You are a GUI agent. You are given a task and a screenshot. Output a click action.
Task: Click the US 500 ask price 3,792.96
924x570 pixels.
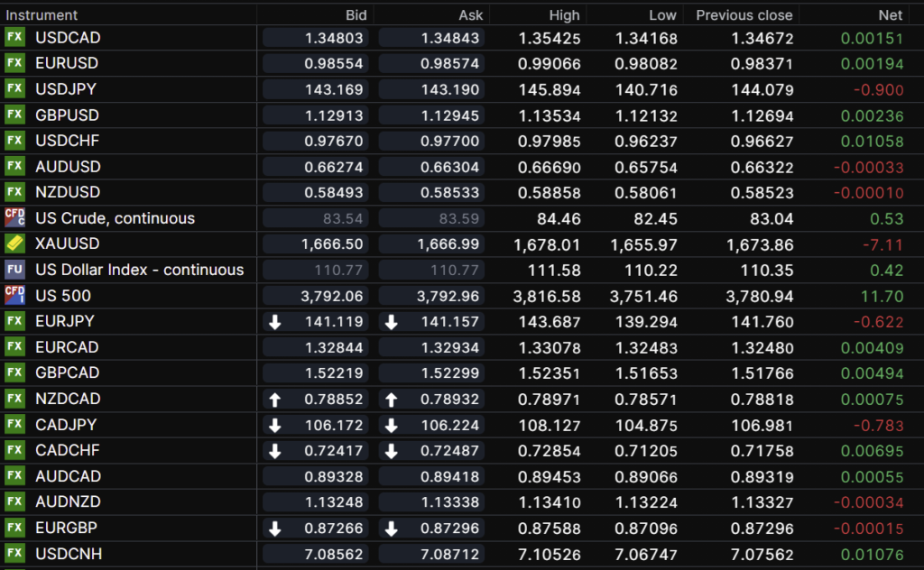pos(431,295)
